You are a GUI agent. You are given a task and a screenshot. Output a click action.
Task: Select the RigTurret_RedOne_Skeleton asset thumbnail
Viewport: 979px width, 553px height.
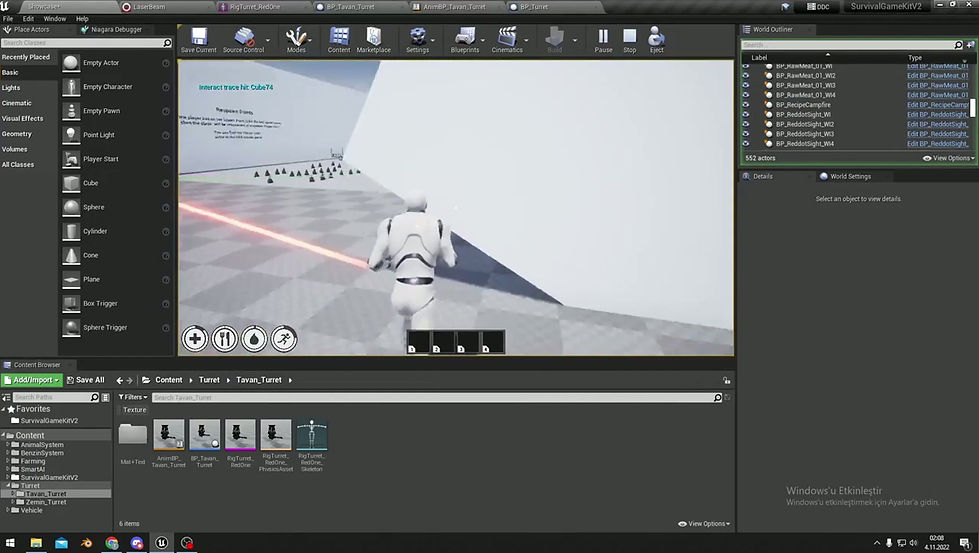311,436
